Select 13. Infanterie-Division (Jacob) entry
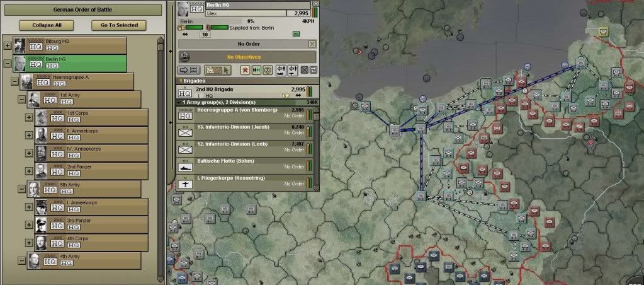The height and width of the screenshot is (285, 644). [245, 132]
